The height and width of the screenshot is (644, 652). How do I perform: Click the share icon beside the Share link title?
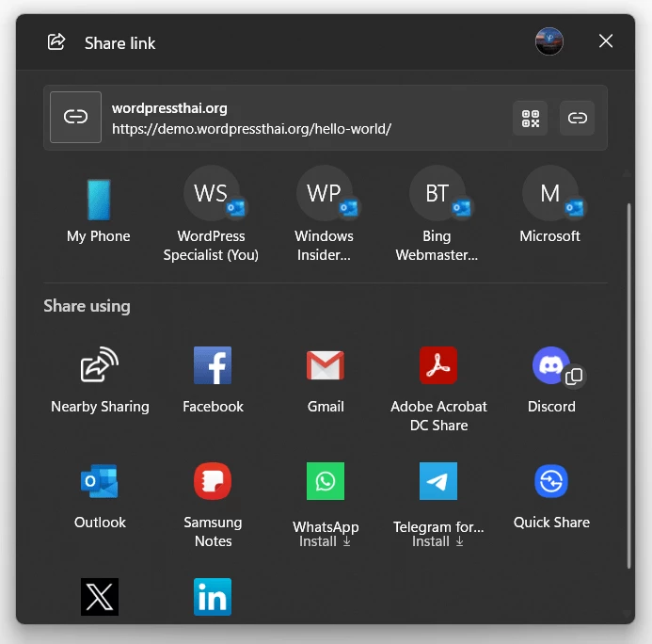[x=56, y=42]
